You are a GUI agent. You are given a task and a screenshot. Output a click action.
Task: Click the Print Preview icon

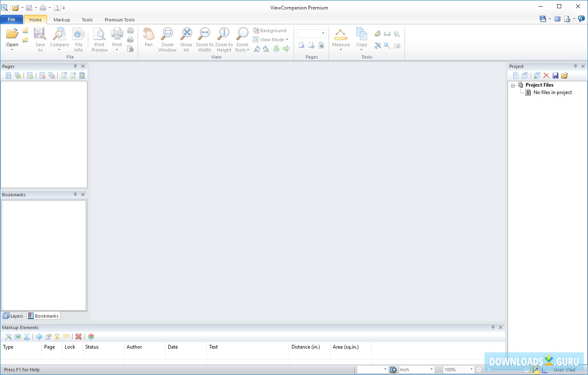tap(99, 38)
